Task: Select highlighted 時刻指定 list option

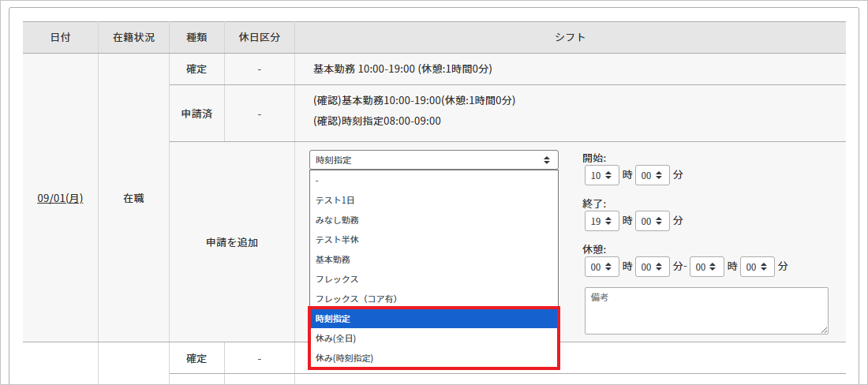Action: click(x=433, y=319)
